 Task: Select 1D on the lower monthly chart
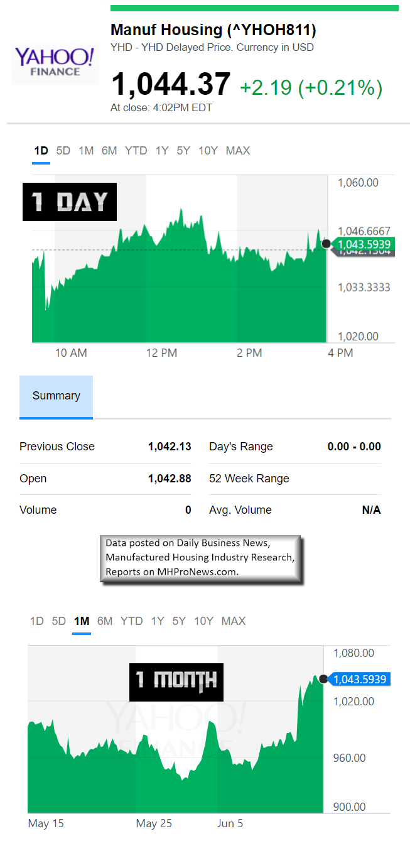click(37, 621)
